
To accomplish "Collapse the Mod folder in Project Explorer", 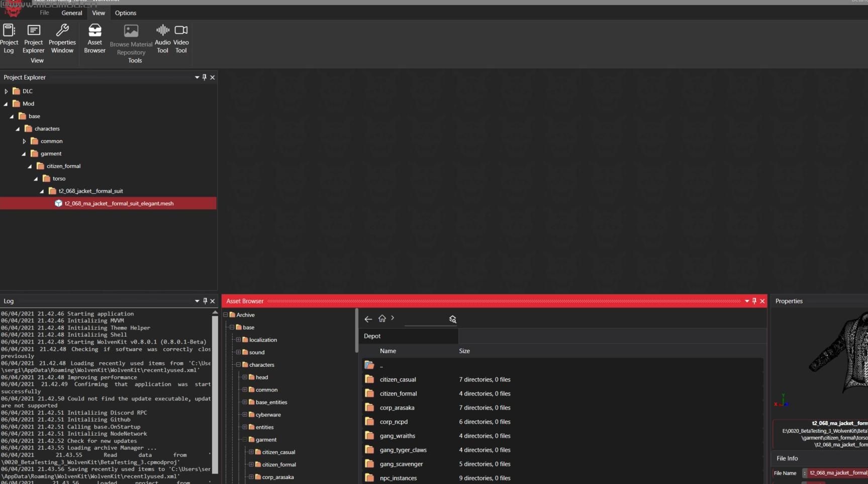I will tap(6, 104).
